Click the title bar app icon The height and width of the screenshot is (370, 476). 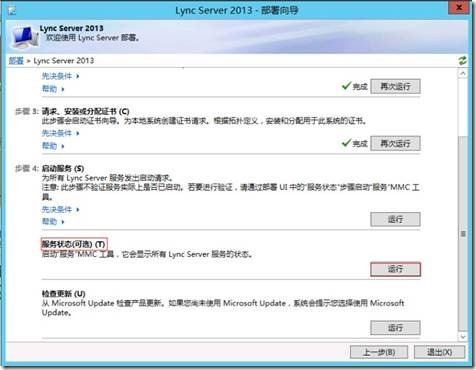[12, 11]
